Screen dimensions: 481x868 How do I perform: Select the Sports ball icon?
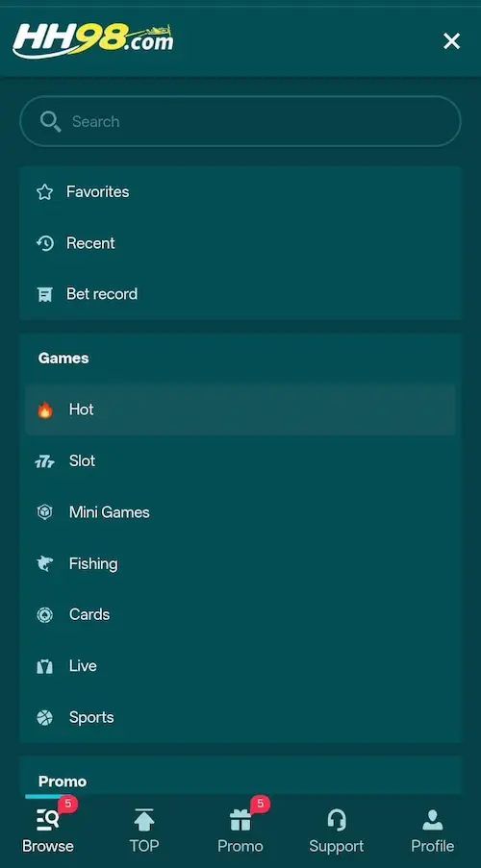(45, 717)
